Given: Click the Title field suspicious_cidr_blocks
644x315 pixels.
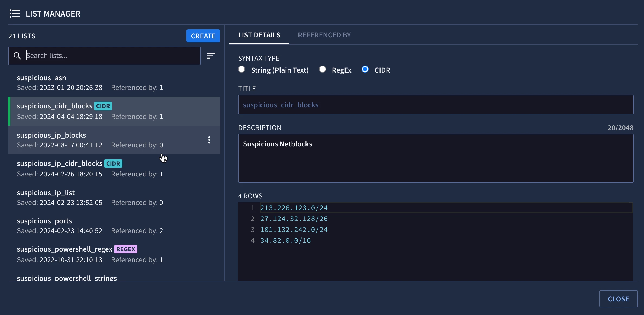Looking at the screenshot, I should 436,105.
